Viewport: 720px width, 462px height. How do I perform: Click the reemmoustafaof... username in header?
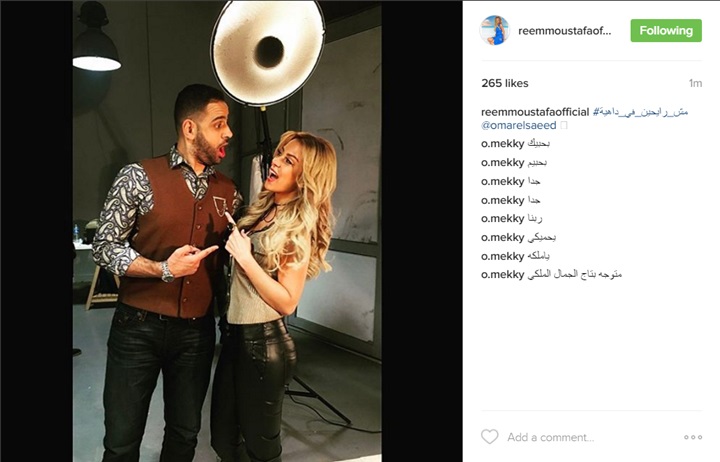(565, 31)
